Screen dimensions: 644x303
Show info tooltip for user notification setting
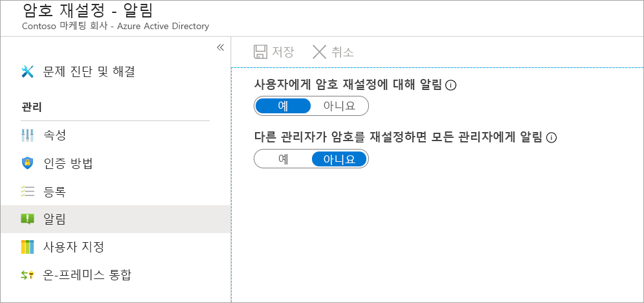coord(452,85)
